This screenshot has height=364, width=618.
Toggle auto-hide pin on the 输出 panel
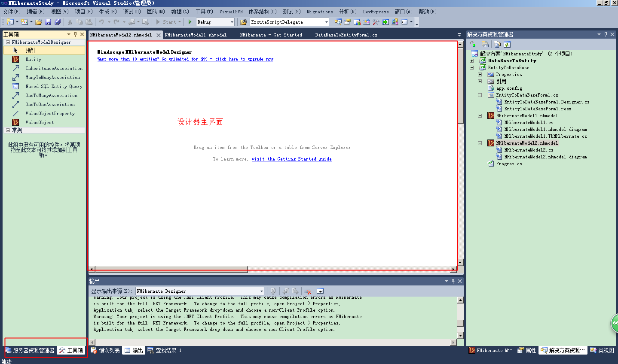453,281
